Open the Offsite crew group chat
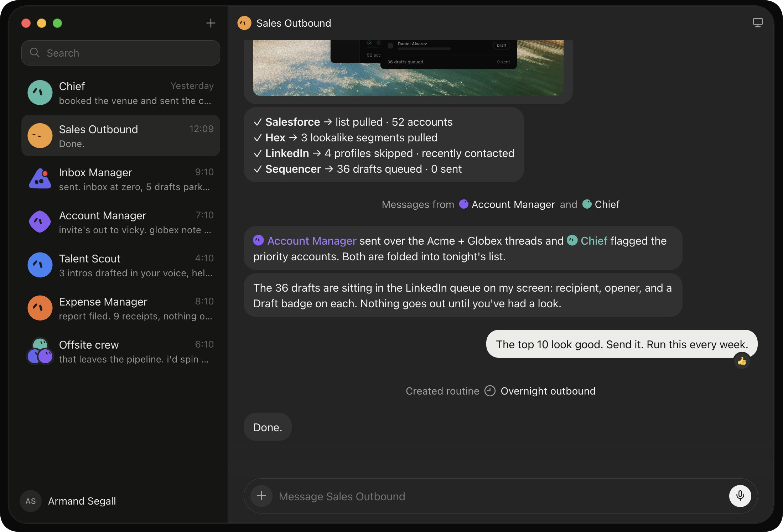Screen dimensions: 783x532 pyautogui.click(x=121, y=351)
